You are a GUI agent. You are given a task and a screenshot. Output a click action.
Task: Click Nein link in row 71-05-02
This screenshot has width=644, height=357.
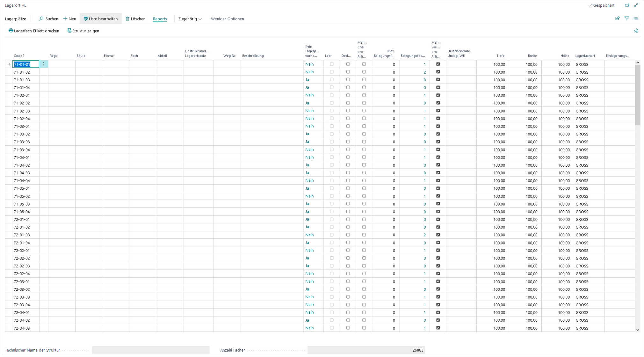click(309, 196)
